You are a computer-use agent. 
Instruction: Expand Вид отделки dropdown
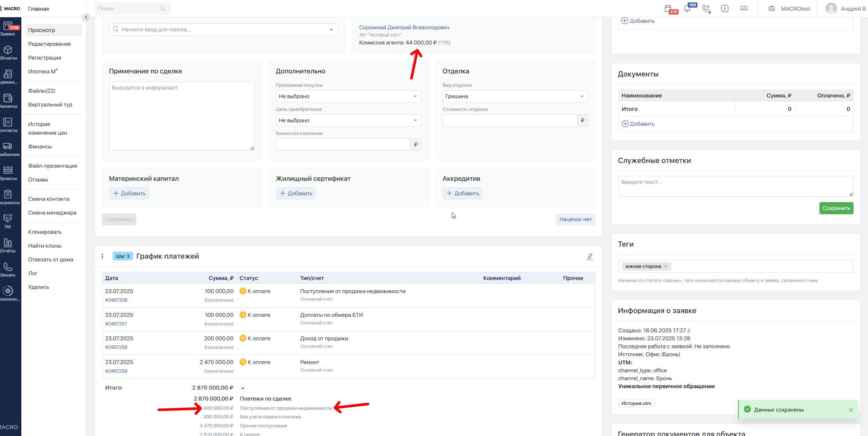(515, 96)
